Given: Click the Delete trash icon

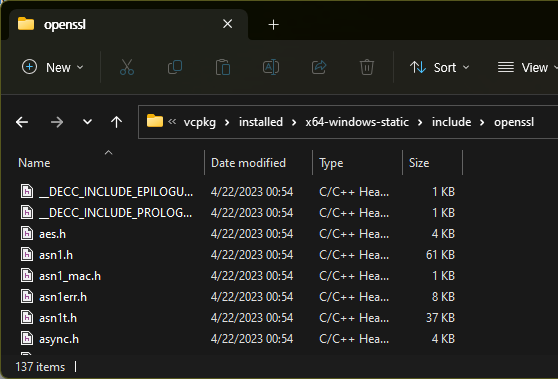Looking at the screenshot, I should click(367, 67).
